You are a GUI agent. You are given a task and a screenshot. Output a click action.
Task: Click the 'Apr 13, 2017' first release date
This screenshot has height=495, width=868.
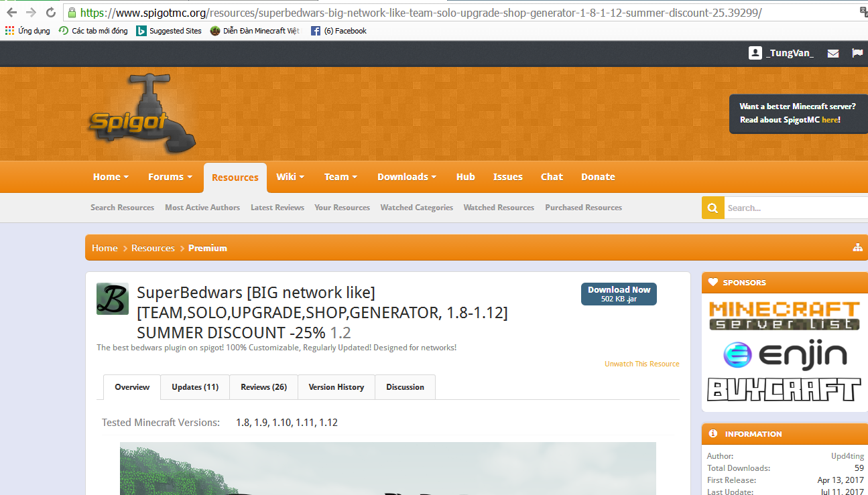point(841,480)
